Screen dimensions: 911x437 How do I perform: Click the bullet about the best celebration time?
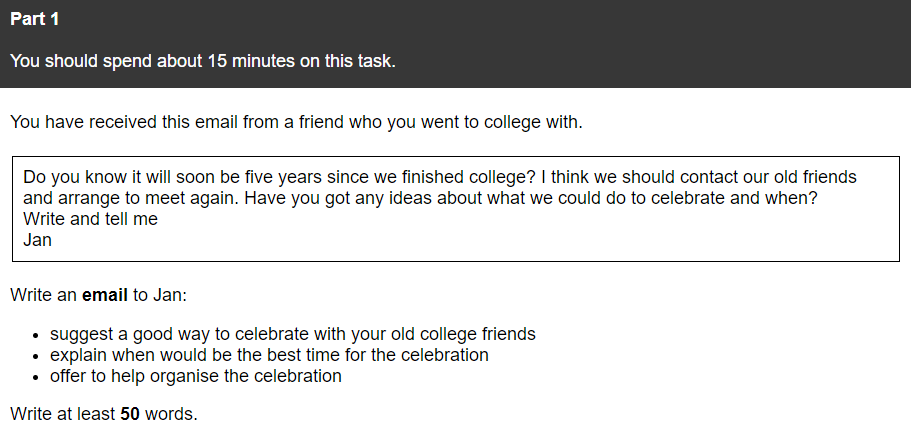point(269,355)
